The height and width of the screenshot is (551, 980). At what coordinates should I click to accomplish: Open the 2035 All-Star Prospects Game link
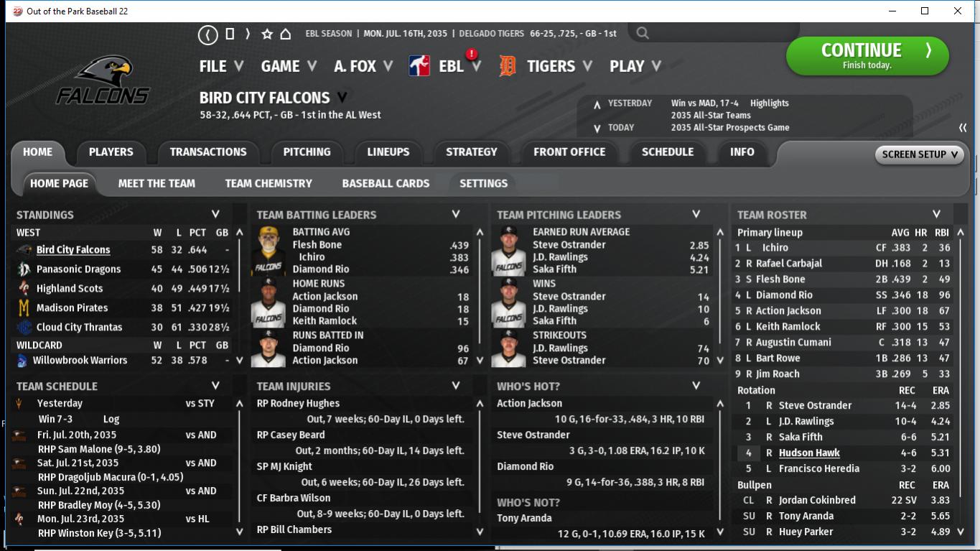[x=730, y=128]
